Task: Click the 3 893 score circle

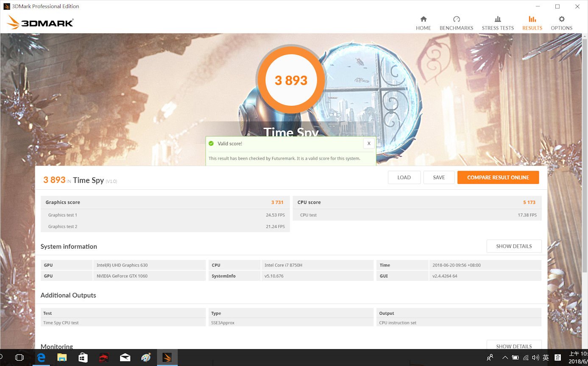Action: 291,80
